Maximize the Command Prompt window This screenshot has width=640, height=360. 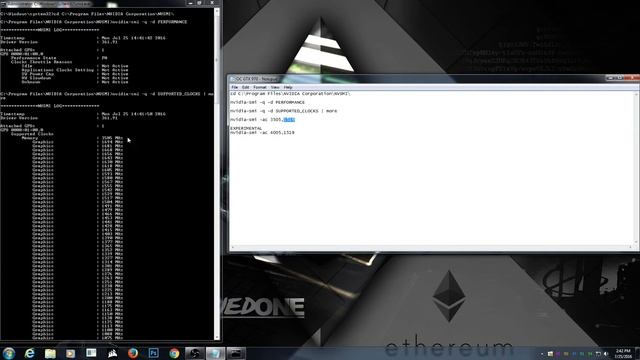200,3
